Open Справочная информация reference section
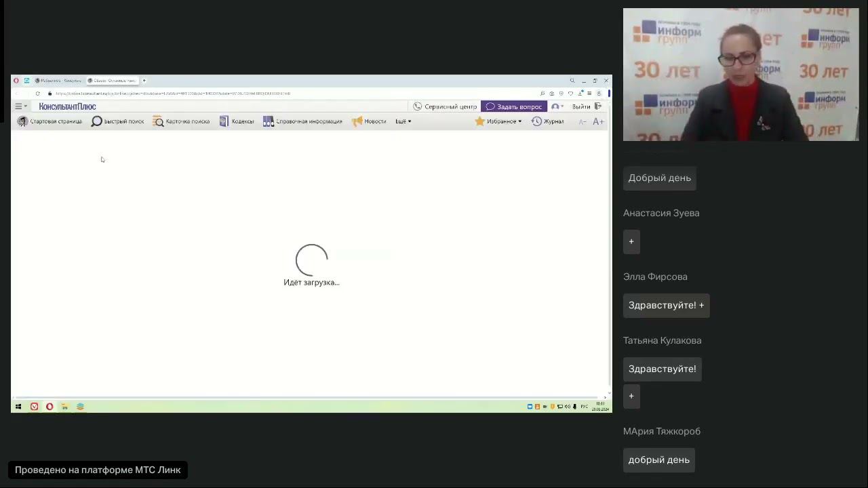 302,121
